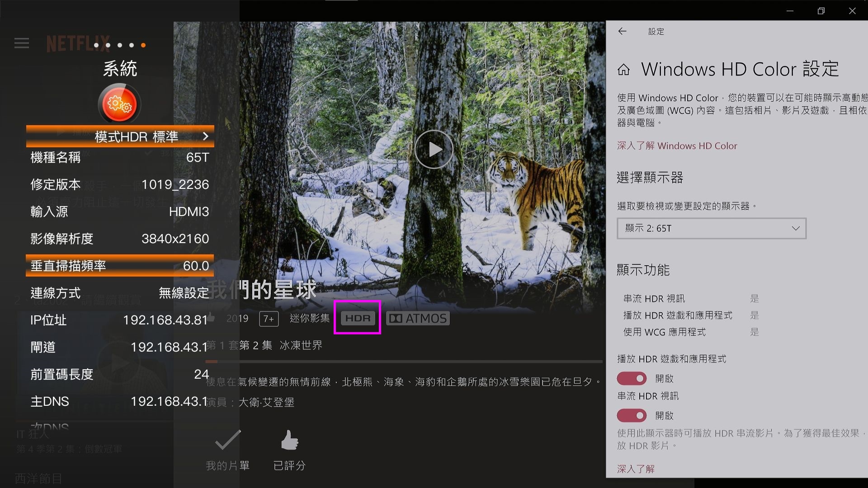Go back in Settings window
This screenshot has width=868, height=488.
(623, 31)
